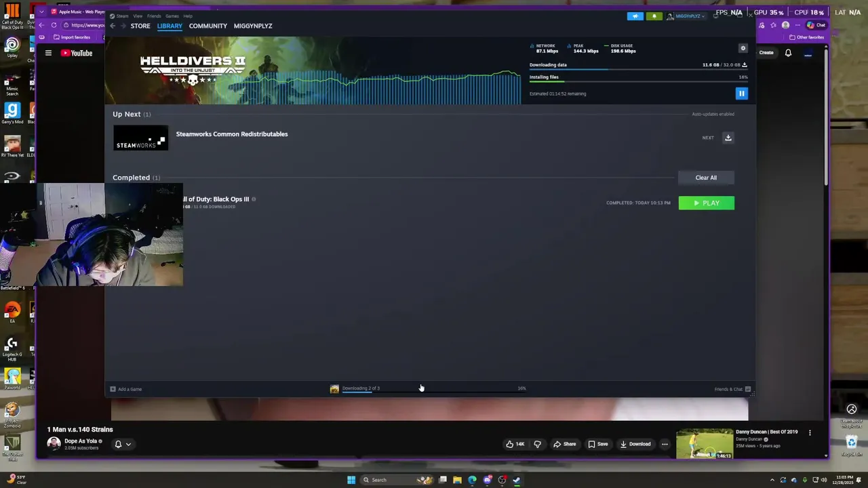Image resolution: width=868 pixels, height=488 pixels.
Task: Click the Steamworks Redistributables download icon
Action: click(x=728, y=138)
